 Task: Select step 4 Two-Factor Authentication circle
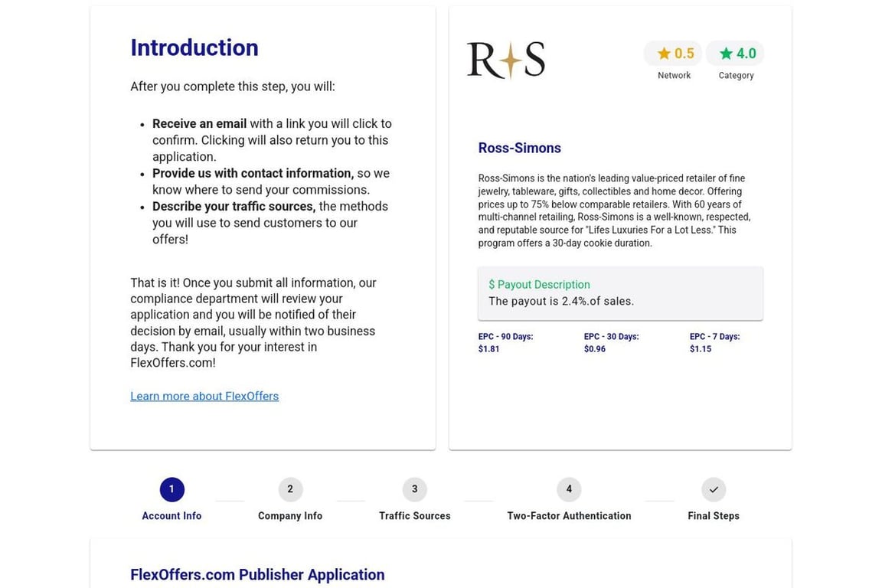tap(569, 489)
